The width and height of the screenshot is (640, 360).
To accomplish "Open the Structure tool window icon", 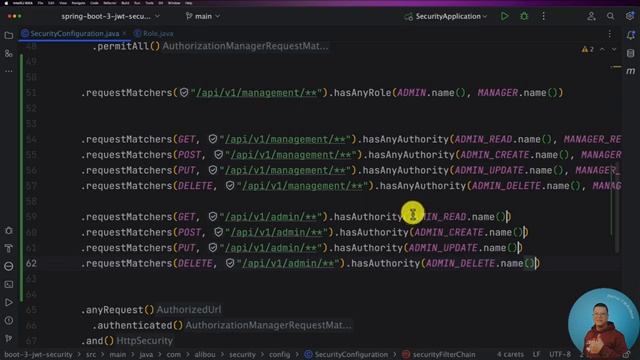I will tap(9, 53).
